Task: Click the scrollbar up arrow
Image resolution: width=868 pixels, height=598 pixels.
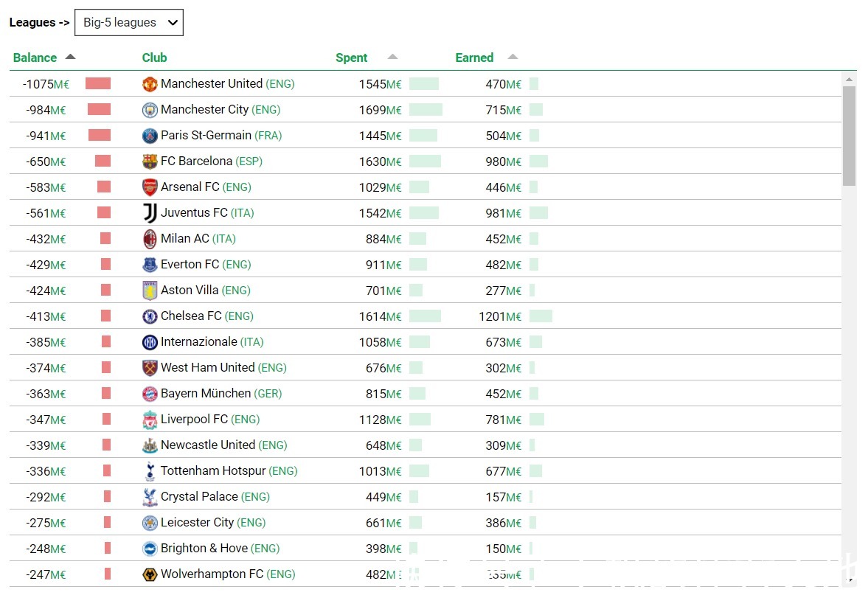Action: coord(849,80)
